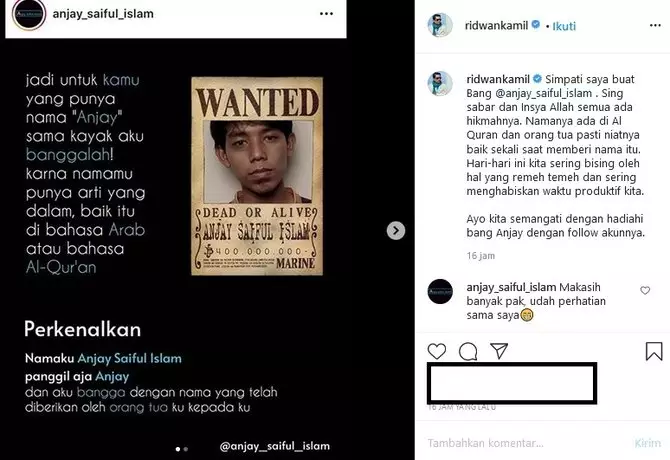The image size is (670, 460).
Task: Open comments with the speech bubble icon
Action: click(468, 352)
